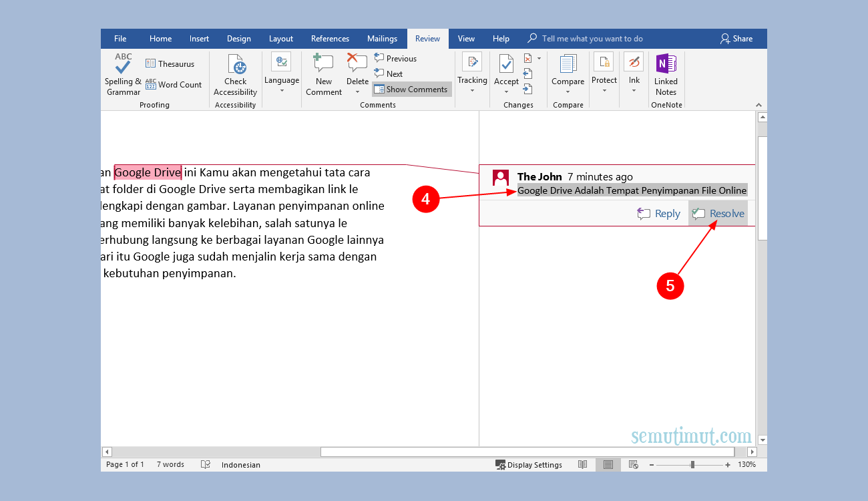
Task: Go to previous tracked change
Action: point(528,73)
